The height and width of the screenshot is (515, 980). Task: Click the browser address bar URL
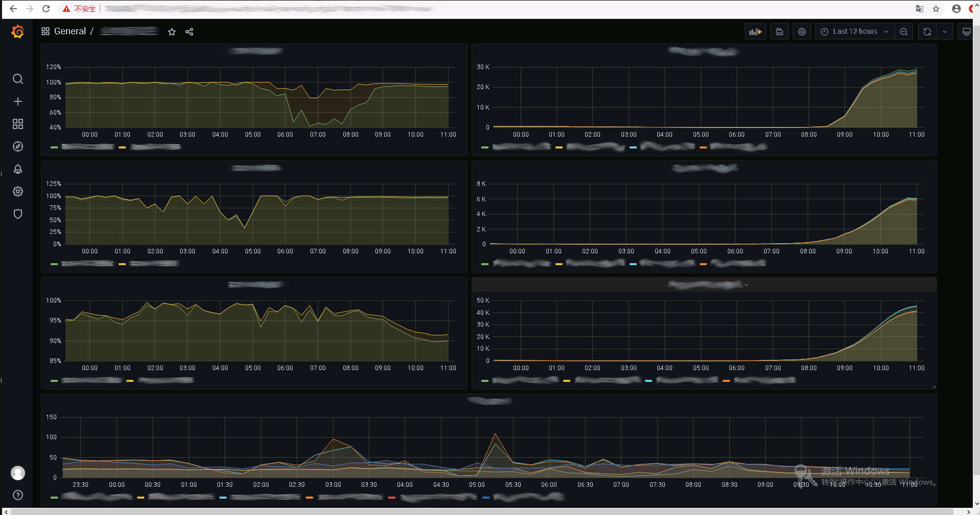tap(269, 9)
